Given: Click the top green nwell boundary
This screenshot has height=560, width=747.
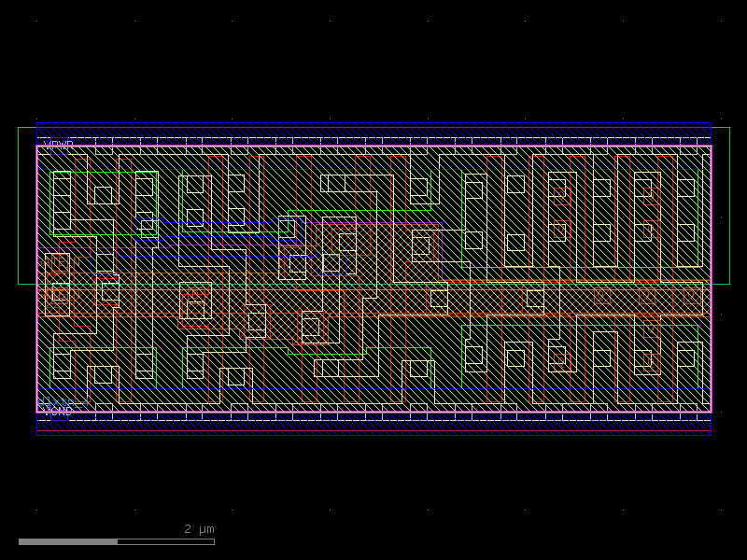Looking at the screenshot, I should pos(373,124).
